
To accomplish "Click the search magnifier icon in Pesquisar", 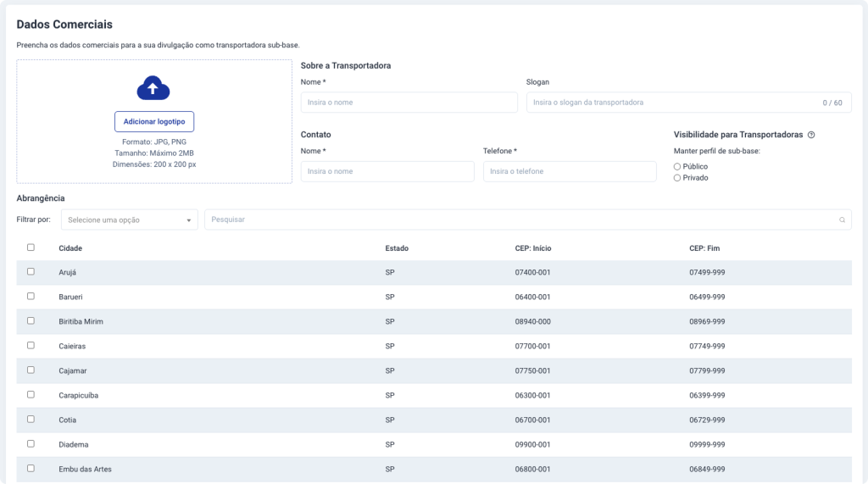I will coord(842,220).
